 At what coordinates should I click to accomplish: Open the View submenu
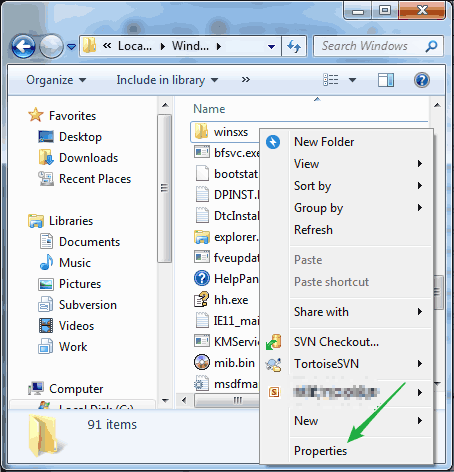pos(346,164)
